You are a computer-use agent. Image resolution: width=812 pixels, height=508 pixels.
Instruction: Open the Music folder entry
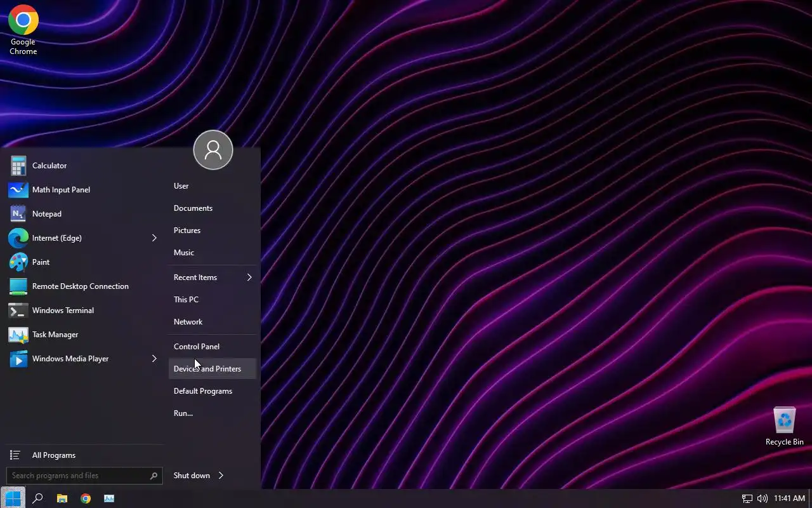(x=213, y=253)
